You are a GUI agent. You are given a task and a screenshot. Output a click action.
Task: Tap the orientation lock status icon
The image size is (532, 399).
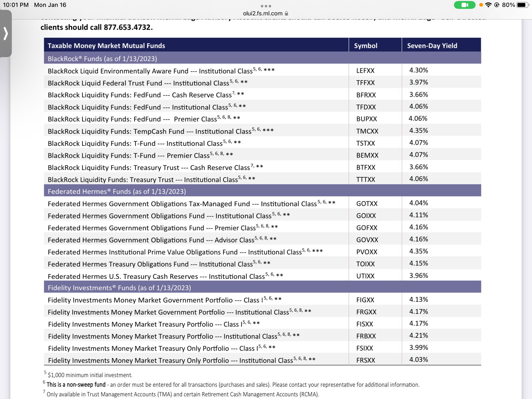tap(497, 5)
